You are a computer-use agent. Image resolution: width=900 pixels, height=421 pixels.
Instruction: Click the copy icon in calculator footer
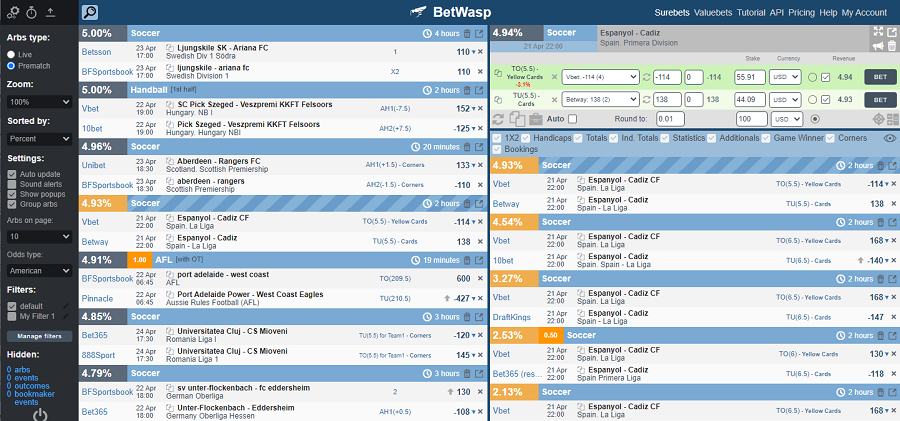click(517, 119)
